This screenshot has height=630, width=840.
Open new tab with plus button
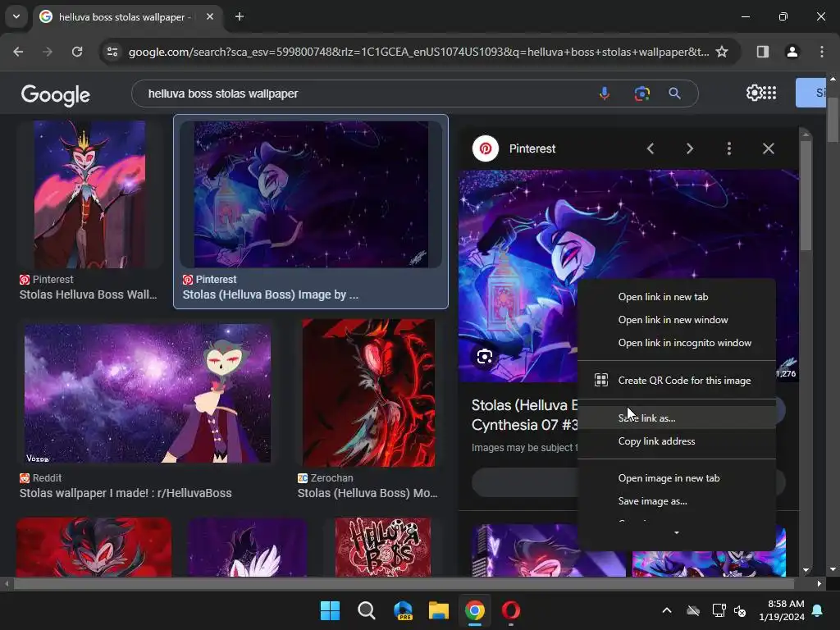click(x=240, y=16)
